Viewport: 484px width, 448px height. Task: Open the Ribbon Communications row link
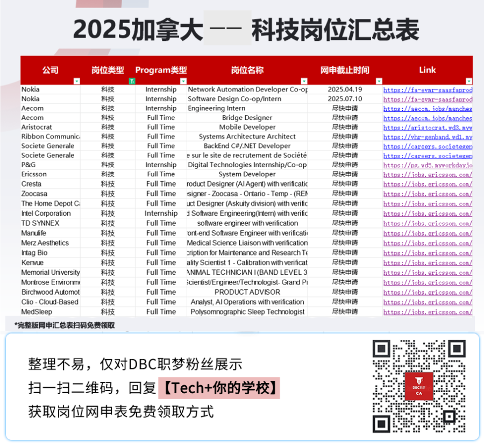[428, 137]
